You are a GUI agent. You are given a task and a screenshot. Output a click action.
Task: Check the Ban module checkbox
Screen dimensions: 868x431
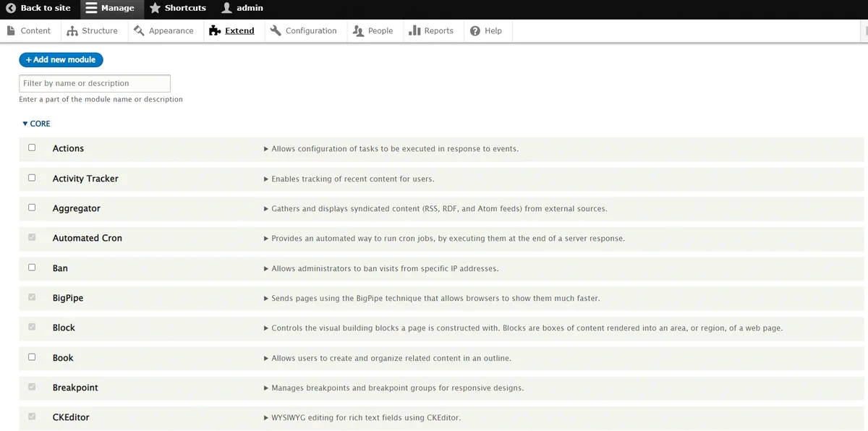32,268
